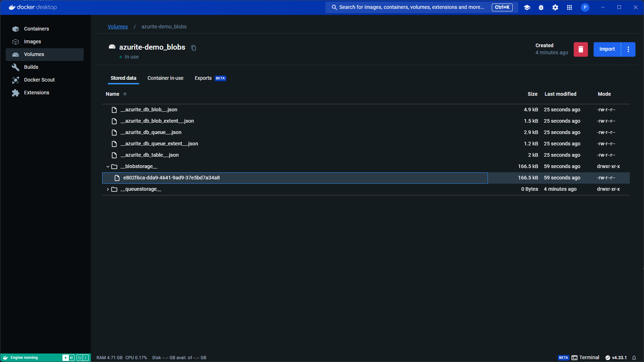Screen dimensions: 644x362
Task: Open Docker Scout from sidebar
Action: (44, 80)
